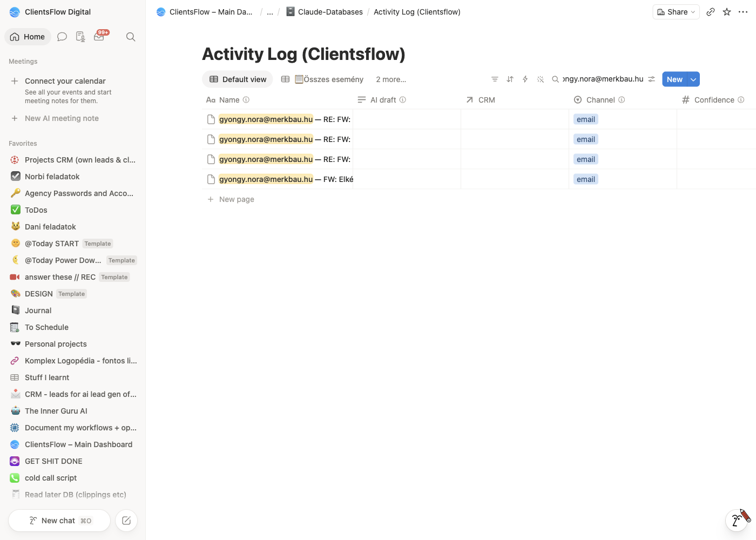
Task: Open the search icon in the sidebar
Action: pyautogui.click(x=131, y=37)
